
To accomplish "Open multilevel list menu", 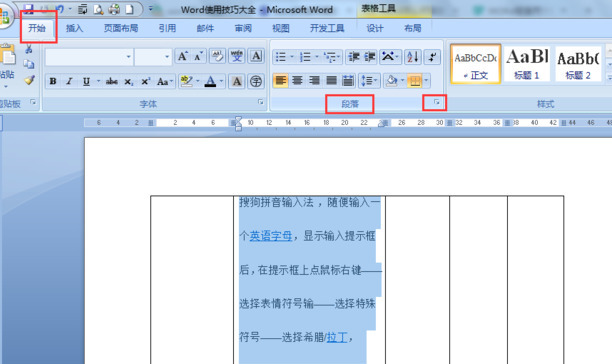I will click(332, 57).
